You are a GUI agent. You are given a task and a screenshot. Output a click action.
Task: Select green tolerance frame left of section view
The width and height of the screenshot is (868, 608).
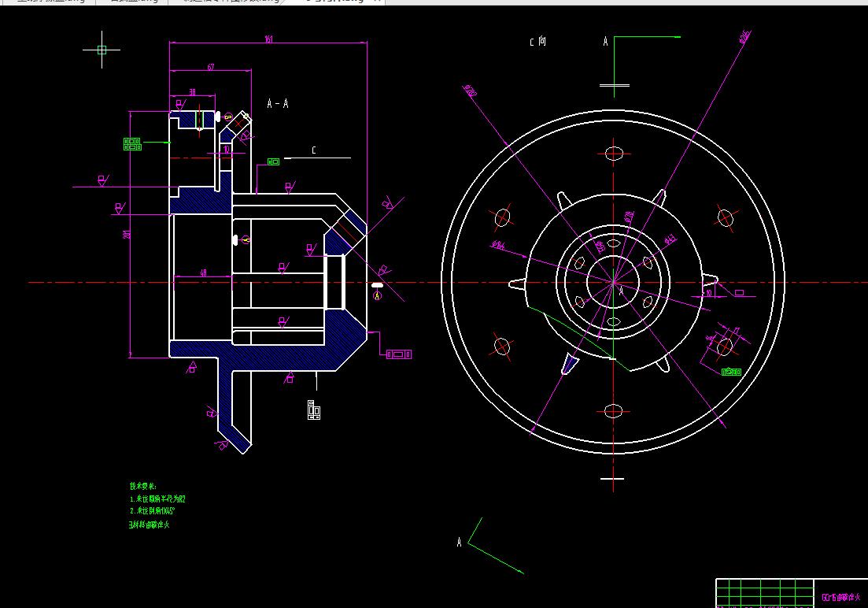[132, 144]
